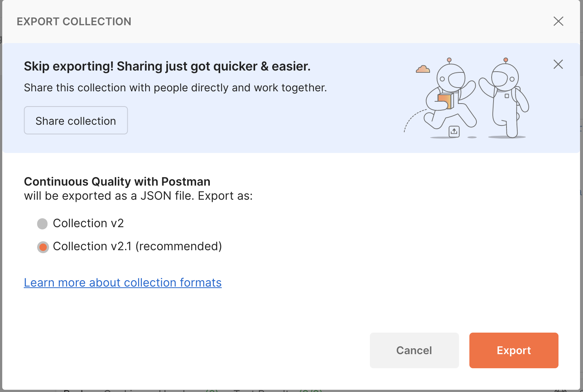Click the "Continuous Quality with Postman" collection name

117,182
